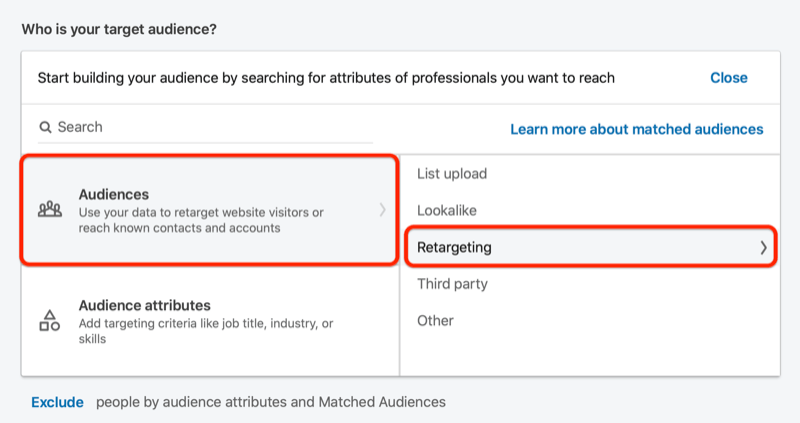Viewport: 800px width, 423px height.
Task: Click the people group icon for Audiences
Action: [50, 209]
